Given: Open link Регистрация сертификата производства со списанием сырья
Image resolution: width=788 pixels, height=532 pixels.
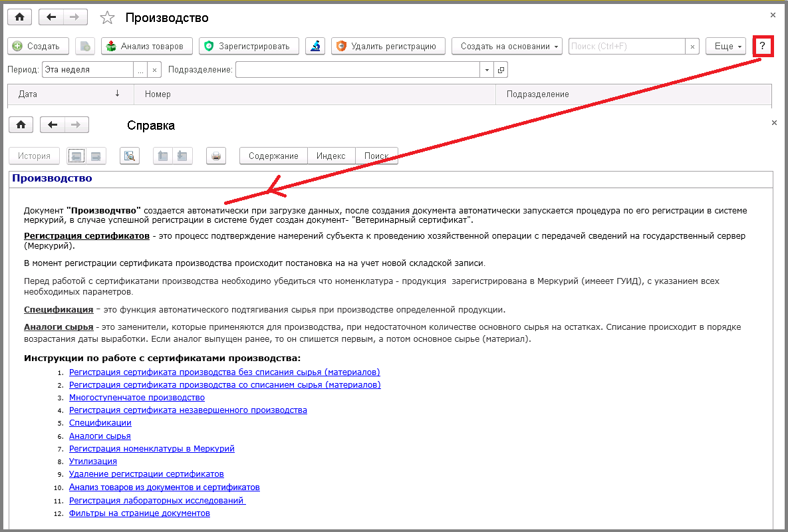Looking at the screenshot, I should pos(225,385).
